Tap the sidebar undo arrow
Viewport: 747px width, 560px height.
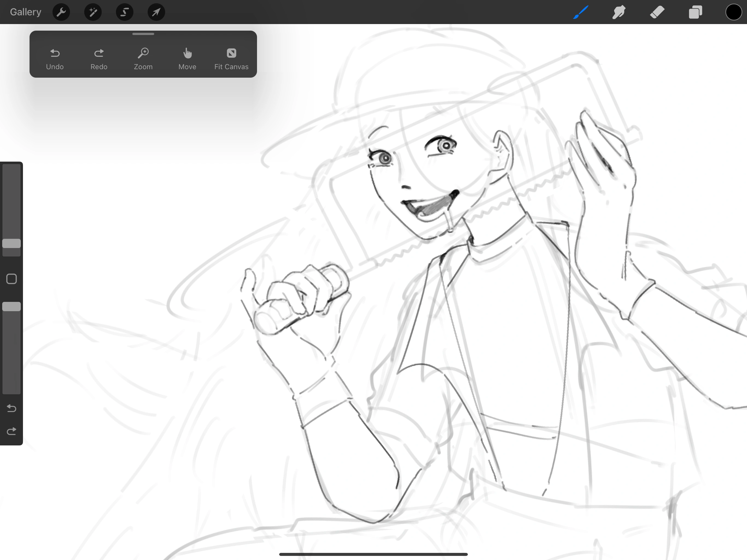pos(11,408)
